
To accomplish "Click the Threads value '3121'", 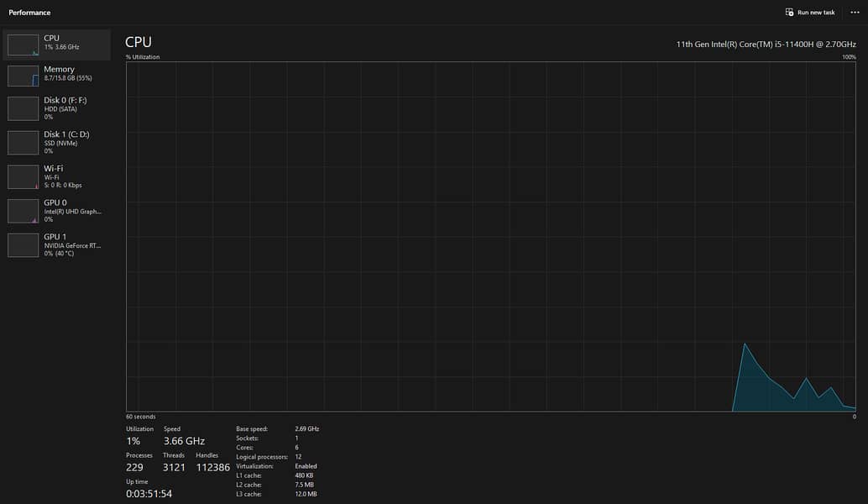I will click(174, 467).
